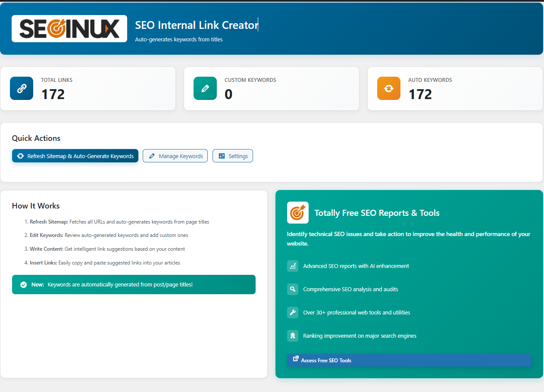
Task: Open the Settings panel
Action: (233, 156)
